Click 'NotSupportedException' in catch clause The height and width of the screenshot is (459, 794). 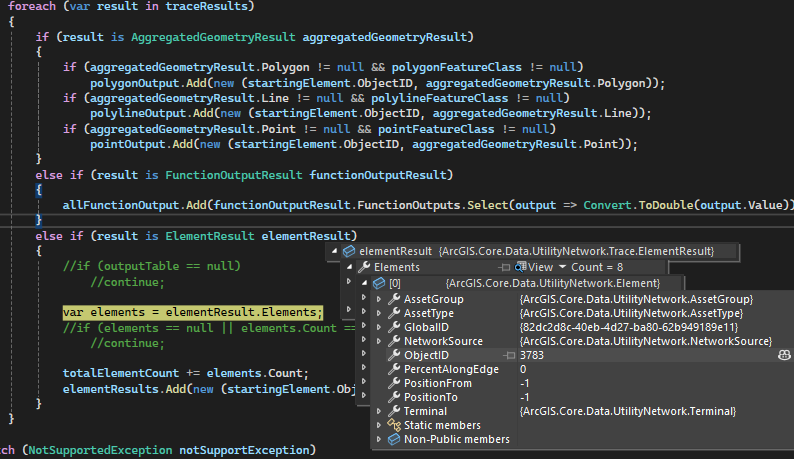point(100,450)
